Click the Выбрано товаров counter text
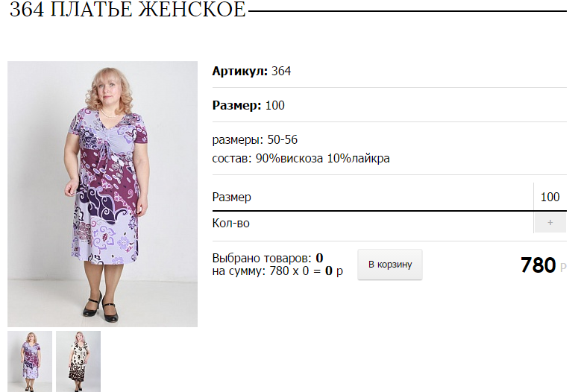 (268, 258)
